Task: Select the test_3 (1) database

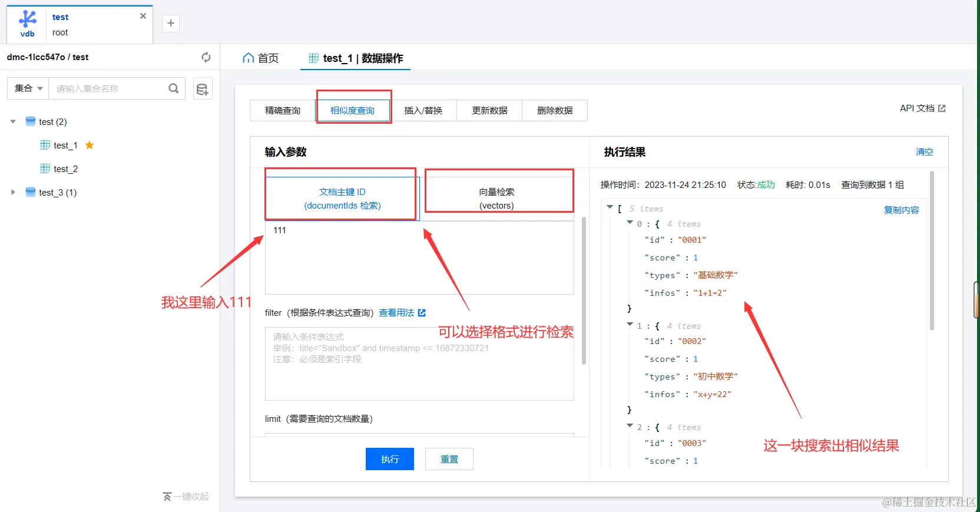Action: [58, 192]
